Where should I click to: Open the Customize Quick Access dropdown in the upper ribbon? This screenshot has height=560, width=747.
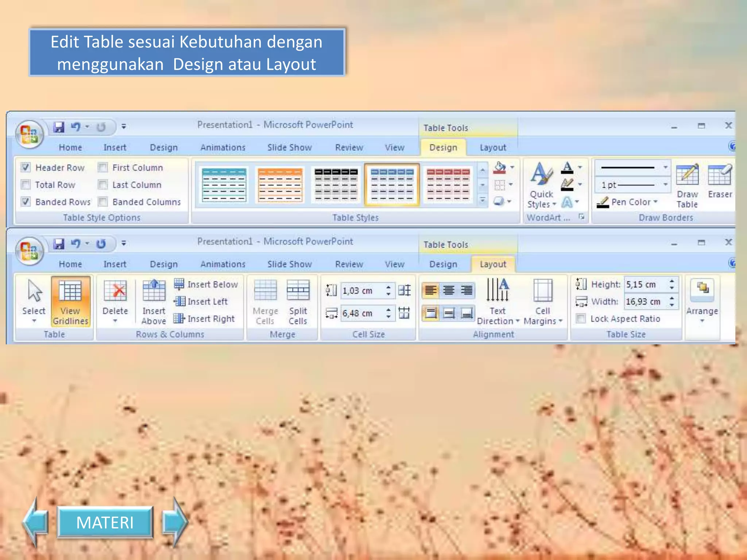(x=124, y=127)
